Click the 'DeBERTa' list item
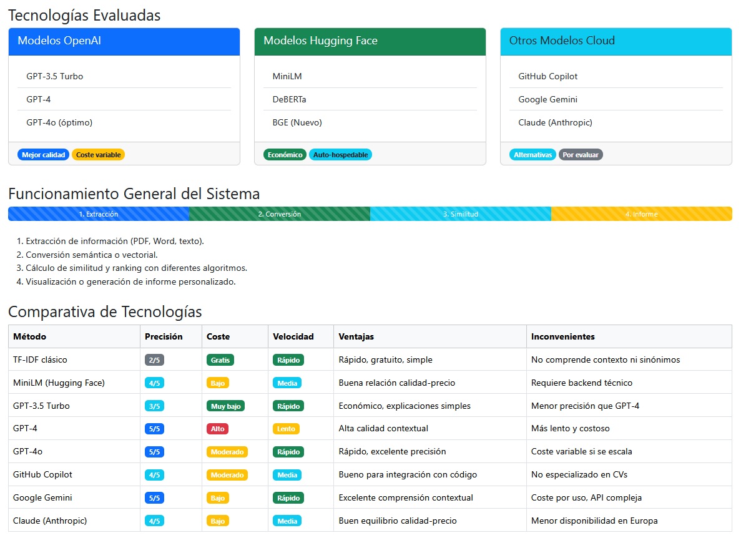 coord(370,99)
